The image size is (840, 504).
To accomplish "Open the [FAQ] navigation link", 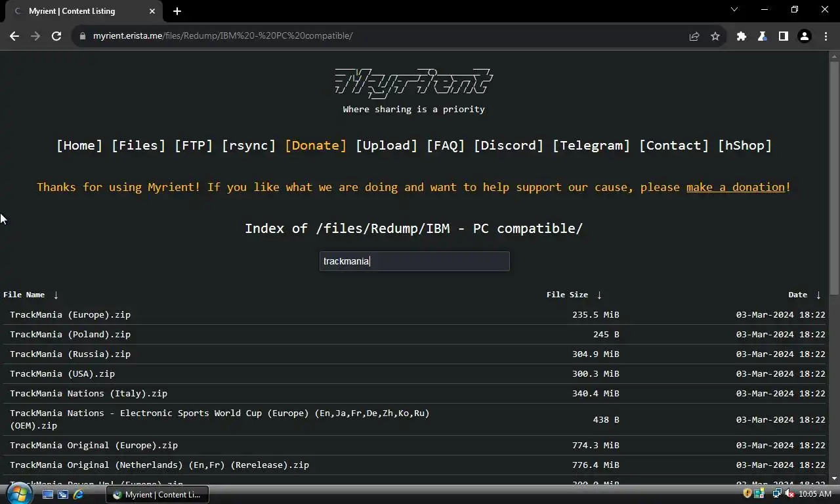I will [x=446, y=146].
